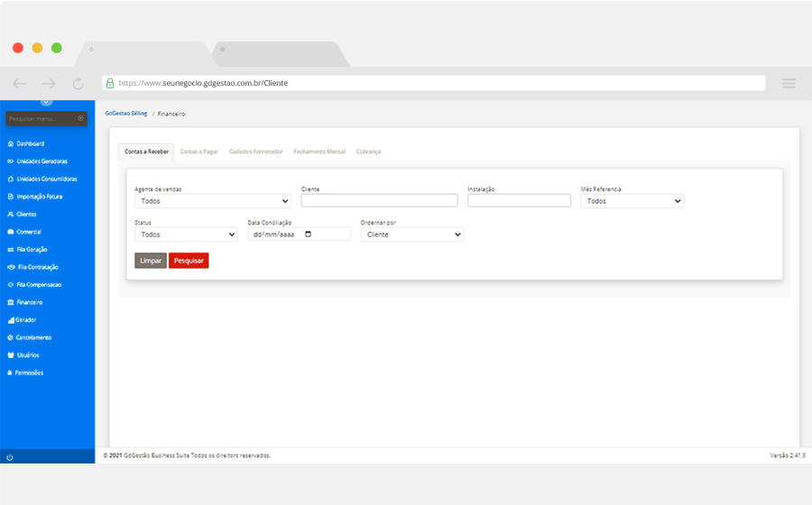The height and width of the screenshot is (505, 812).
Task: Click the red Pesquisar button
Action: pos(189,261)
